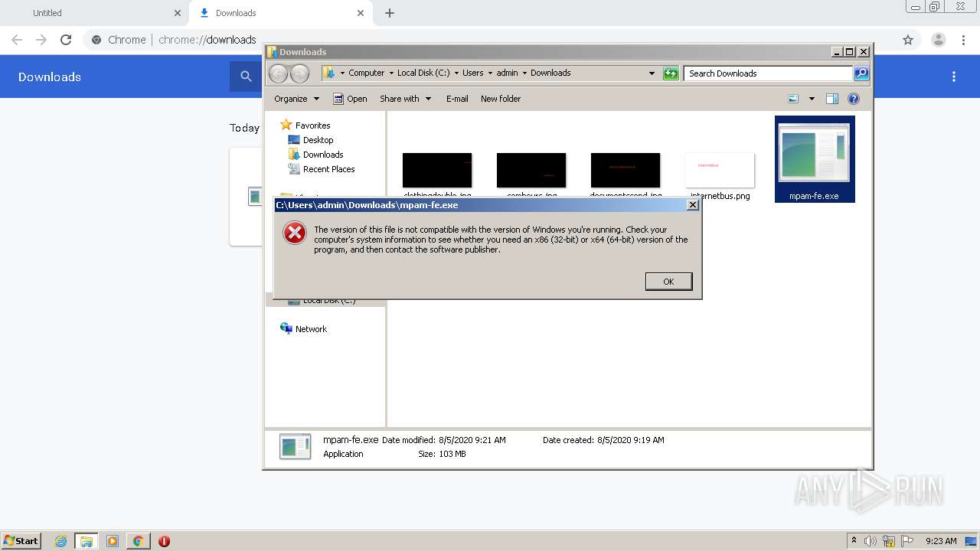Open Windows Media Player from taskbar
Viewport: 980px width, 551px height.
point(113,541)
